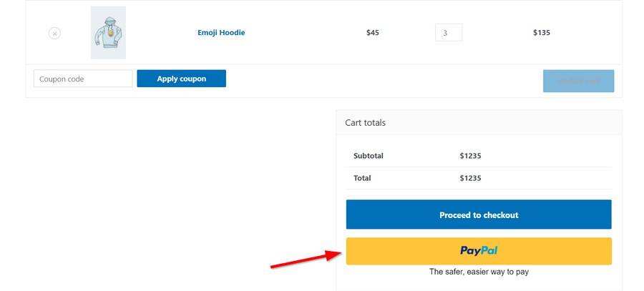Select the Total row label
Viewport: 644px width, 291px height.
362,178
